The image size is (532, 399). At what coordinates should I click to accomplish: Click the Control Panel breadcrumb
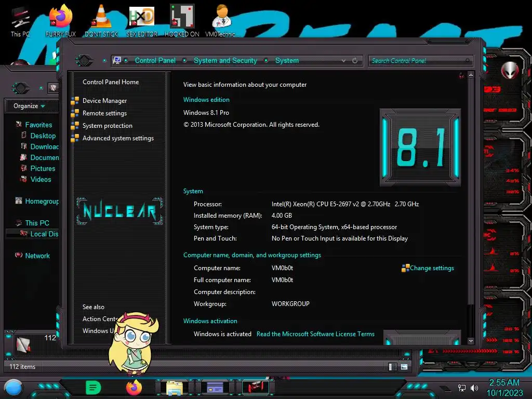155,60
